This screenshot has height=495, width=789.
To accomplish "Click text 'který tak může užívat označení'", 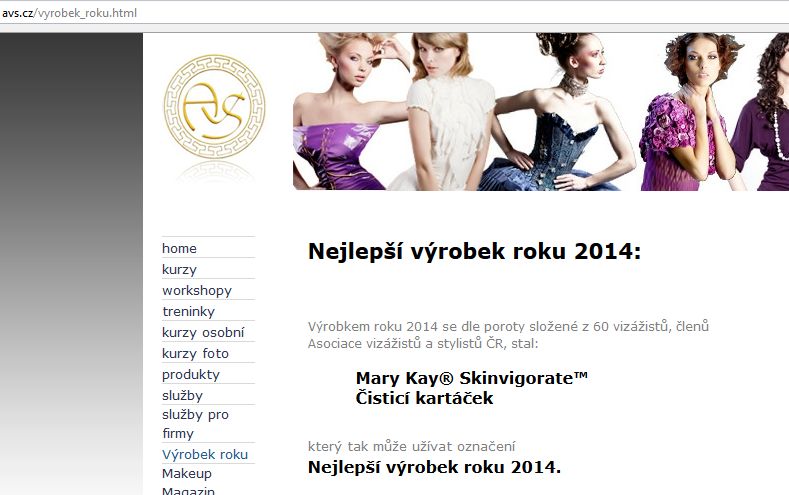I will [412, 446].
